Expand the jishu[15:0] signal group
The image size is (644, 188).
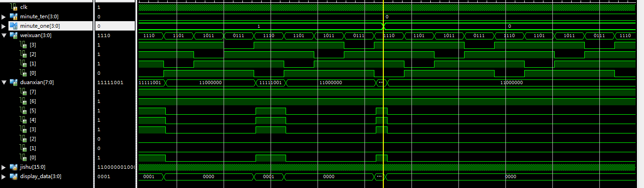pos(4,167)
